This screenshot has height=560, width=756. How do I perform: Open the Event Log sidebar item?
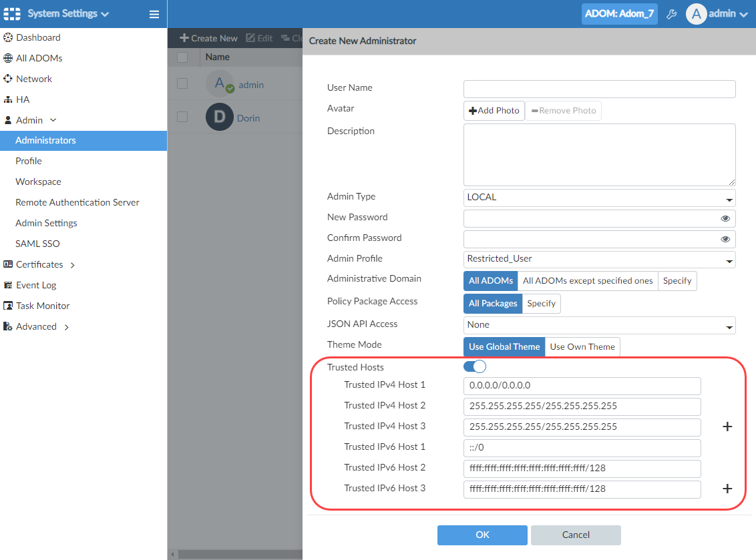(36, 285)
